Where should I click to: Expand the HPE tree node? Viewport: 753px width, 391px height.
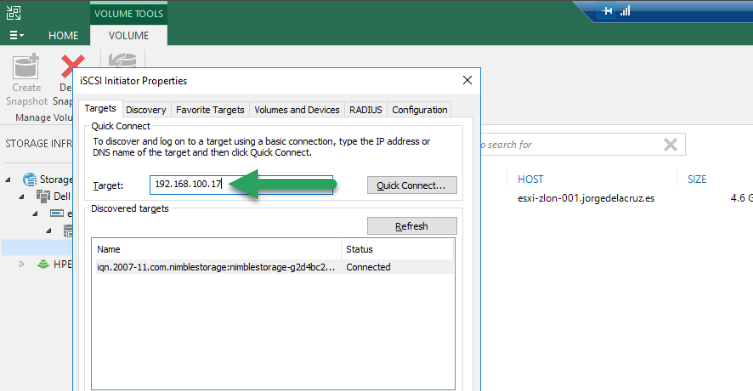click(21, 264)
